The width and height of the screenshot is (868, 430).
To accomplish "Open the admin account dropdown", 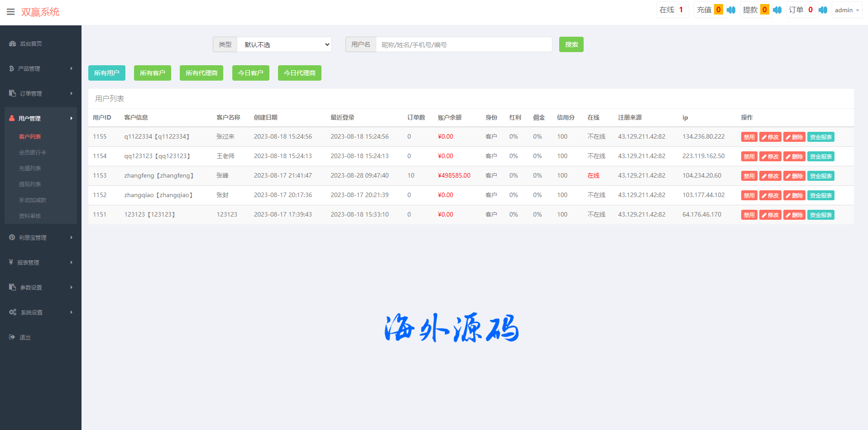I will click(x=846, y=10).
